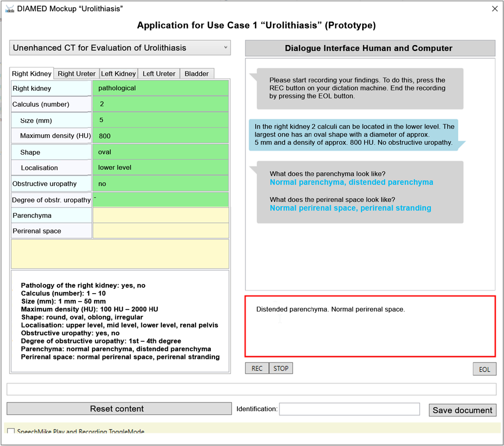Click the Shape field showing oval
The image size is (504, 446).
point(161,152)
